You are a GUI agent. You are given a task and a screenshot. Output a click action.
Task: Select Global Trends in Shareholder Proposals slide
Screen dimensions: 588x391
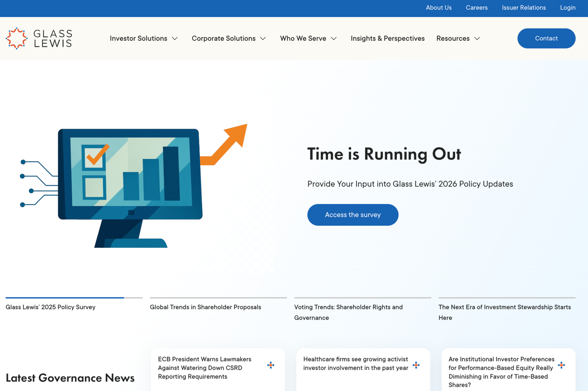205,307
